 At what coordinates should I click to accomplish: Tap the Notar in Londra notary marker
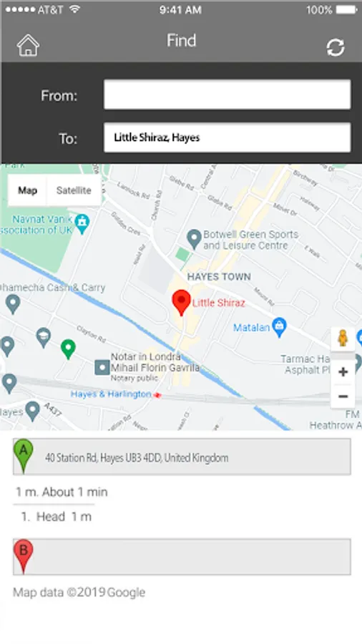pyautogui.click(x=102, y=367)
